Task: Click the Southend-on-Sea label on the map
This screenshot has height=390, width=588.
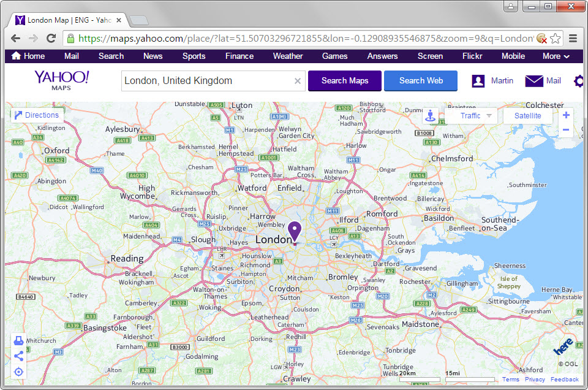Action: 500,224
